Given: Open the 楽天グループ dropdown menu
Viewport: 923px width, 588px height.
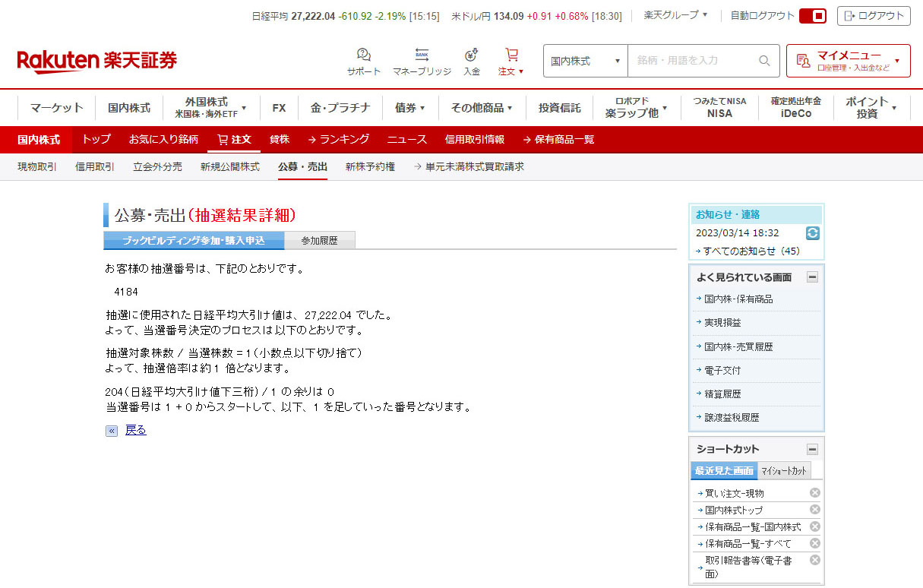Looking at the screenshot, I should point(675,14).
